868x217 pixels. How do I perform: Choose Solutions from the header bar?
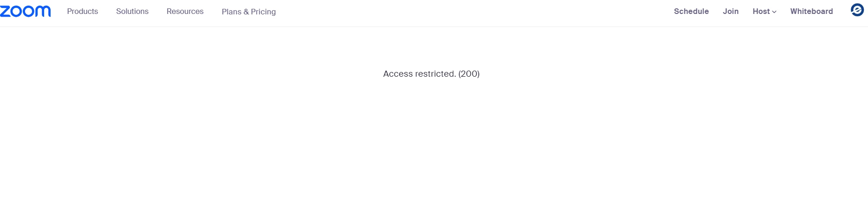pos(132,11)
